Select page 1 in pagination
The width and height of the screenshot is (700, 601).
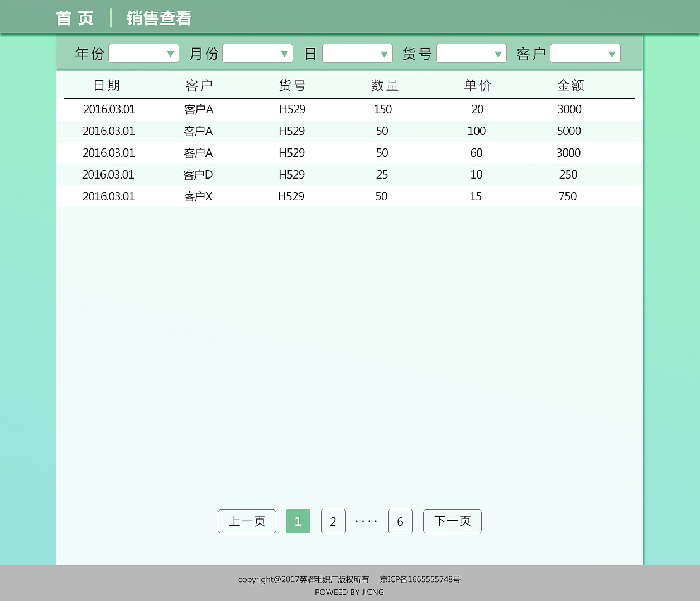click(298, 521)
